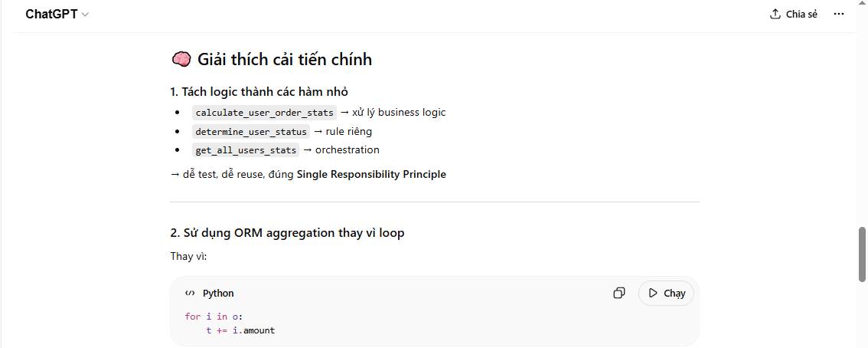Click the Python language label

tap(218, 294)
